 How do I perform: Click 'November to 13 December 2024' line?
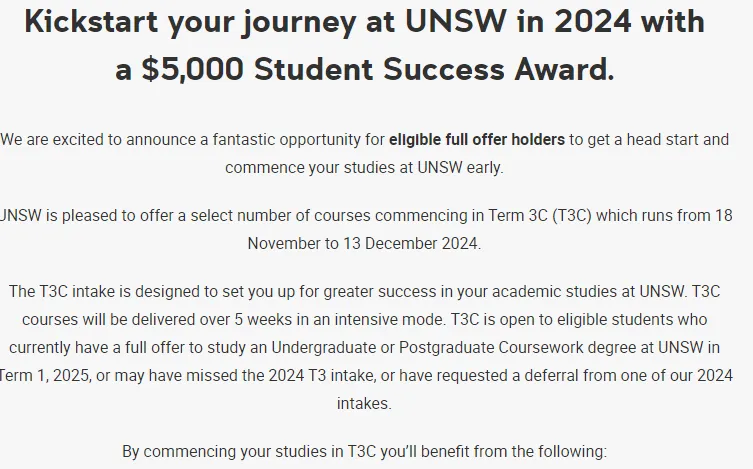(364, 243)
